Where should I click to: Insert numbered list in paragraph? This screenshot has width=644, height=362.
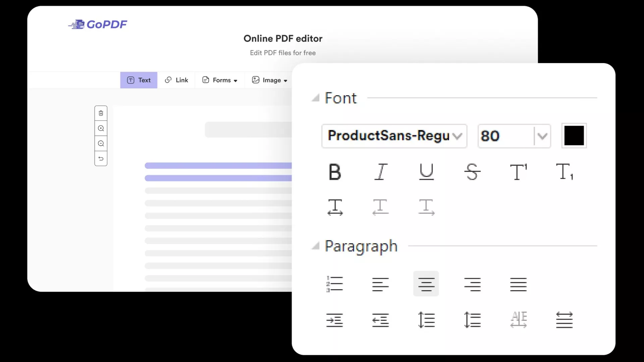click(334, 284)
